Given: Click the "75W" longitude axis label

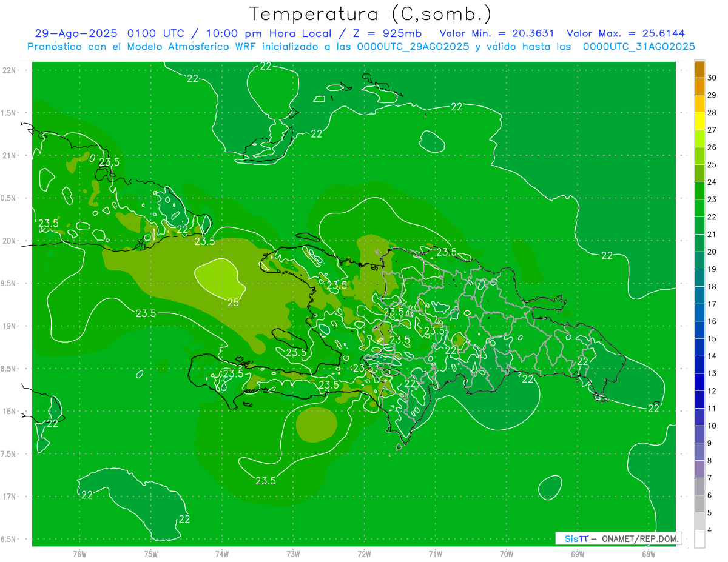Looking at the screenshot, I should tap(151, 554).
